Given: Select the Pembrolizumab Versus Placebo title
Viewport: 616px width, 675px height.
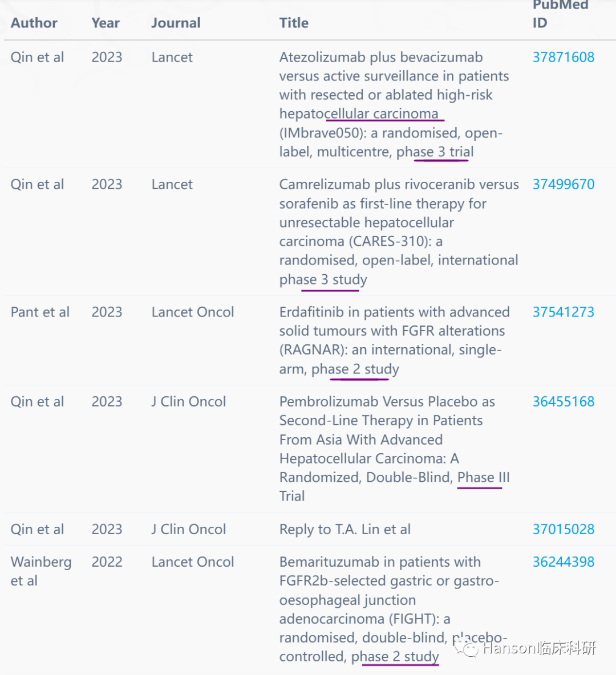Looking at the screenshot, I should (x=394, y=449).
